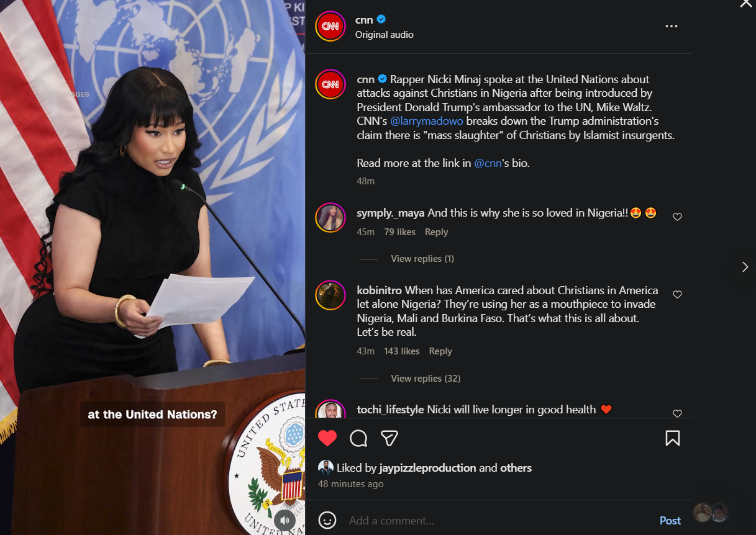The width and height of the screenshot is (756, 535).
Task: Like symply._maya's comment heart
Action: [x=678, y=217]
